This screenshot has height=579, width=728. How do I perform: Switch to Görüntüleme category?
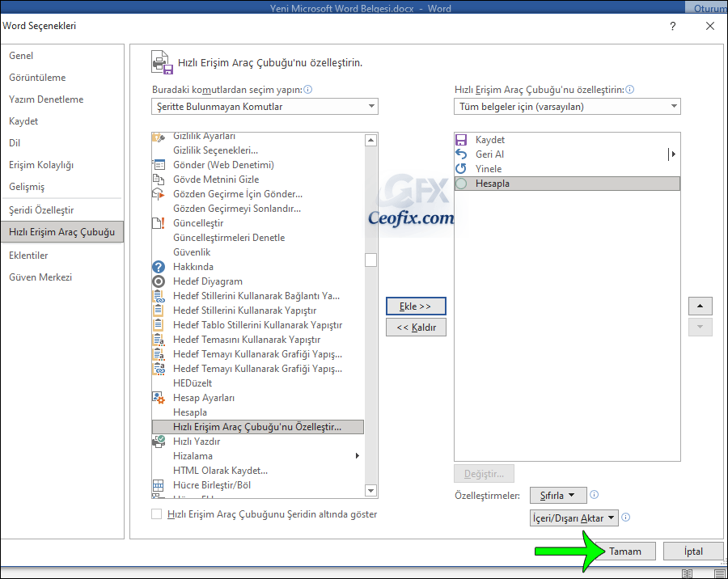(37, 78)
